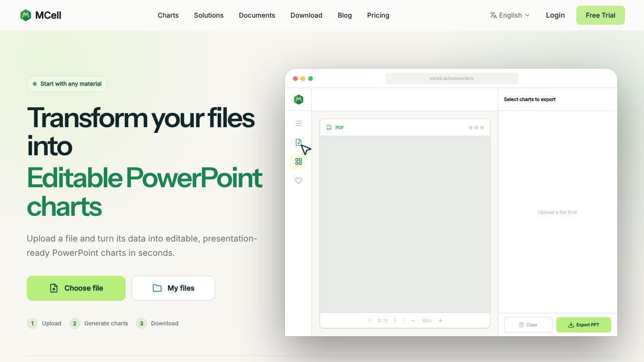Click the 'Editable PowerPoint charts' green headline
Viewport: 644px width, 362px height.
(145, 192)
